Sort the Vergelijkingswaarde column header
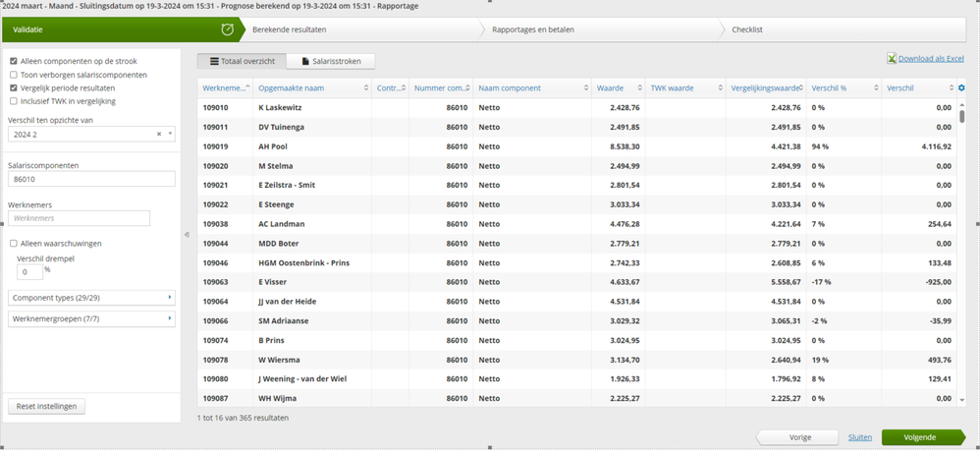 [766, 88]
